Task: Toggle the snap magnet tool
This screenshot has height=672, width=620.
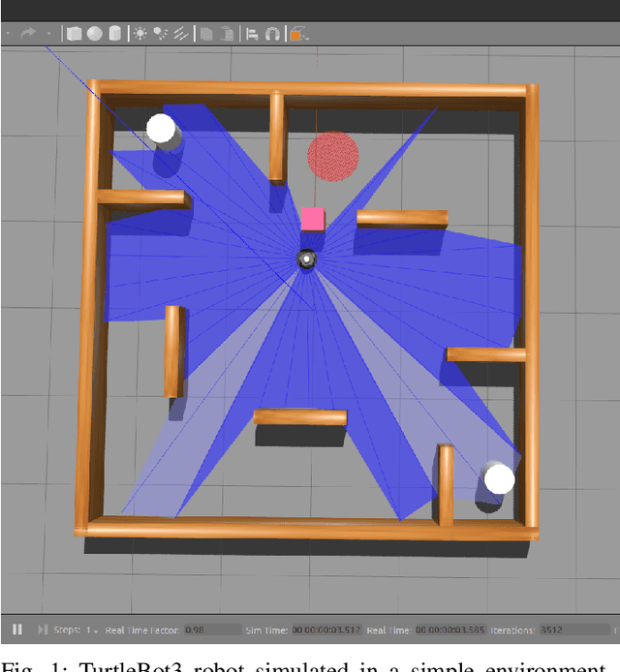Action: pos(272,34)
